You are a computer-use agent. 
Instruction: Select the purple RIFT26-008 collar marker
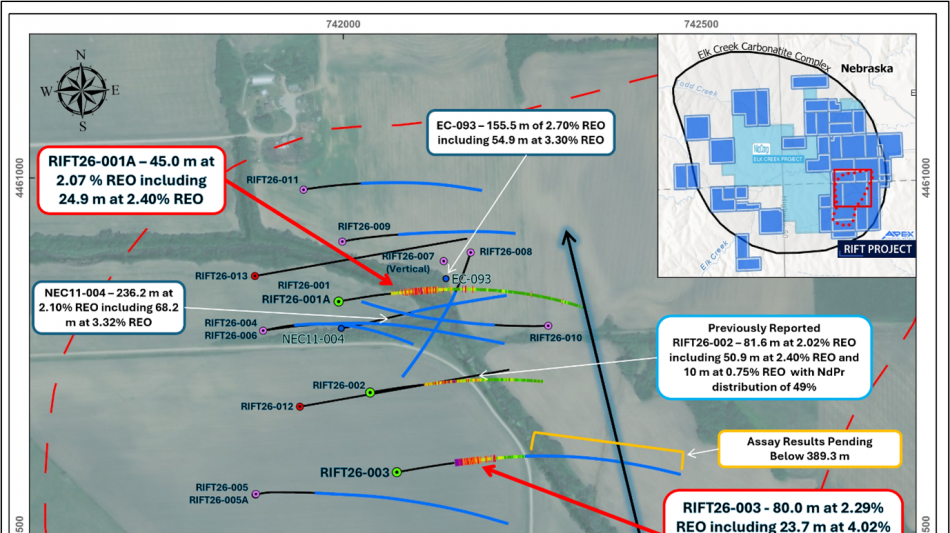[471, 252]
